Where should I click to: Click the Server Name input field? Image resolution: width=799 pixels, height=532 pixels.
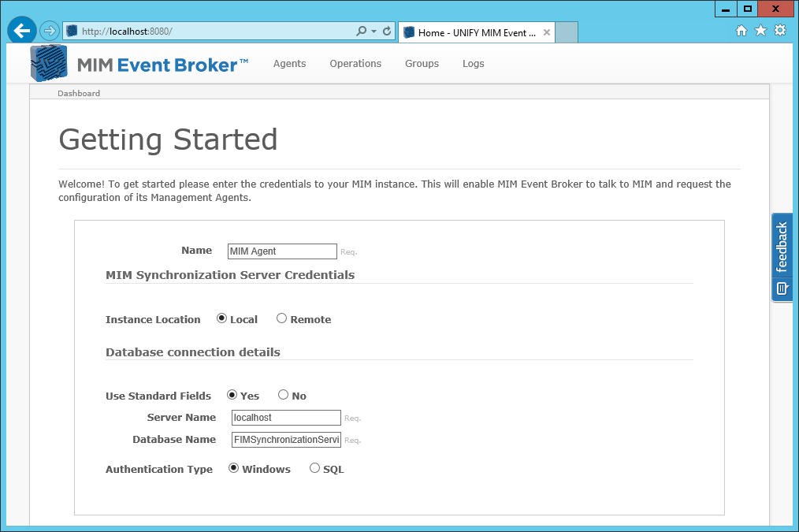286,418
